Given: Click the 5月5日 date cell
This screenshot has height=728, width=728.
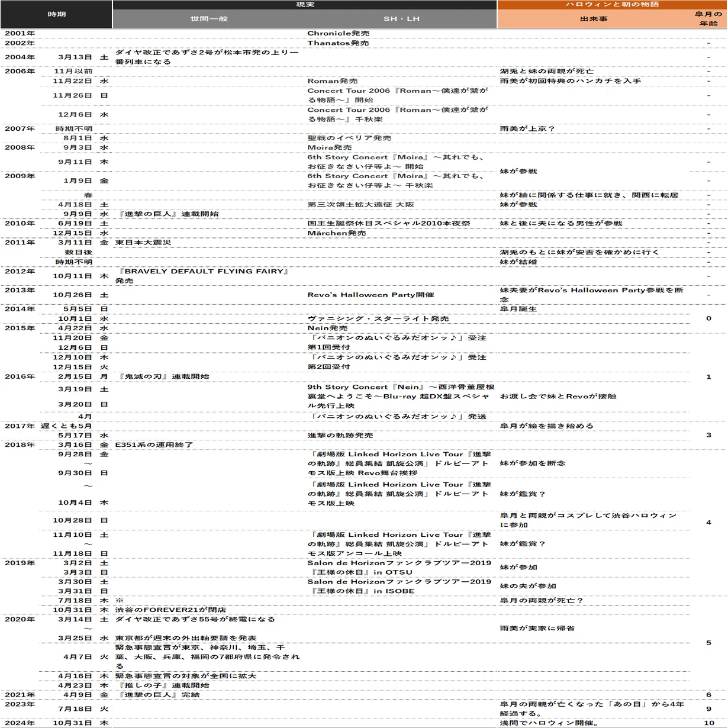Looking at the screenshot, I should (x=78, y=309).
